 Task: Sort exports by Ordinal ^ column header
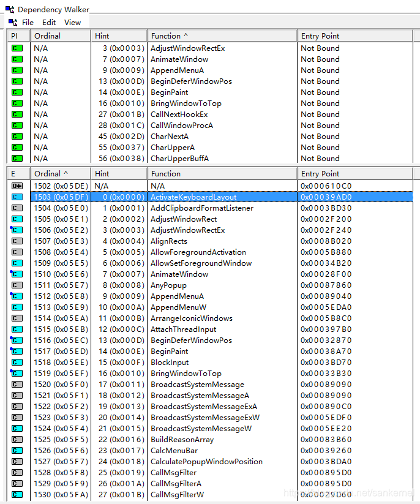[61, 173]
